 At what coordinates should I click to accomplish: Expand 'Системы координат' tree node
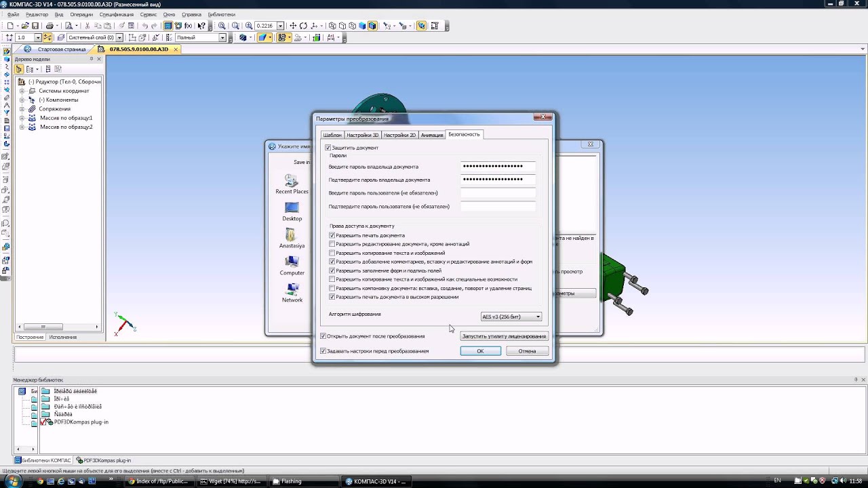pos(22,91)
